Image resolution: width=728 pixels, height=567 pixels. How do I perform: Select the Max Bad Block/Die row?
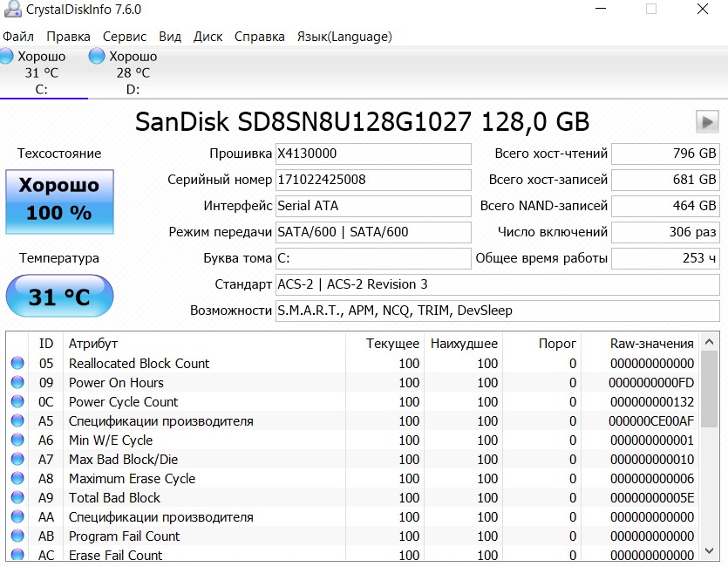coord(353,459)
